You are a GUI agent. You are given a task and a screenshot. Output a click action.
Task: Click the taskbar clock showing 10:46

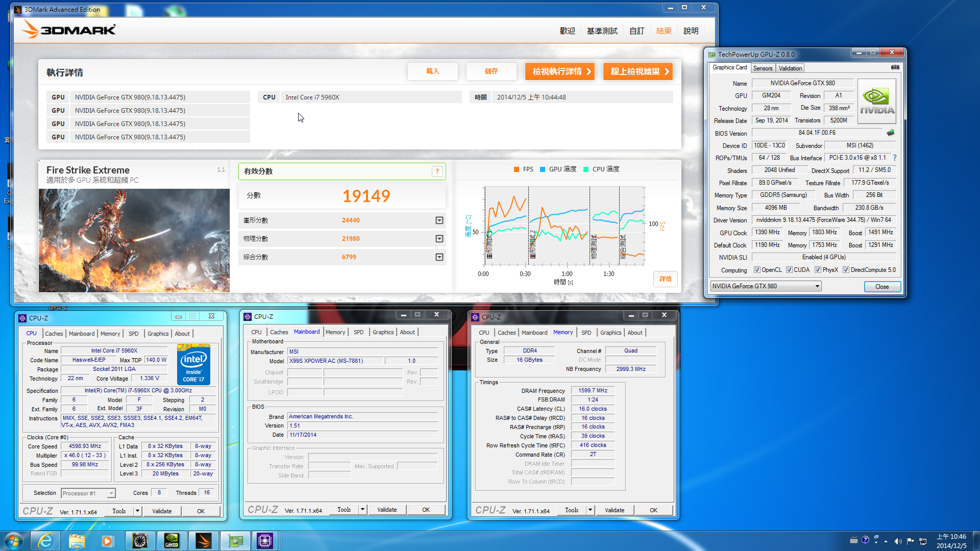951,541
